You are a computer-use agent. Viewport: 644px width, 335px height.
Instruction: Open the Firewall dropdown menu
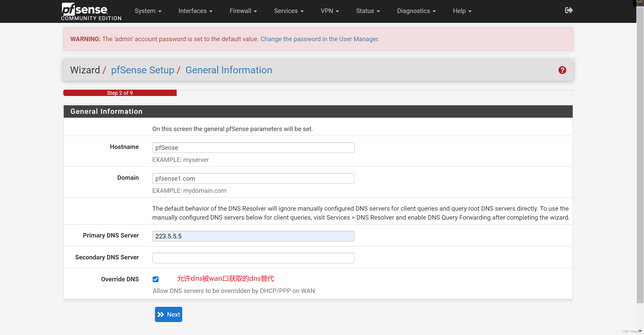243,11
